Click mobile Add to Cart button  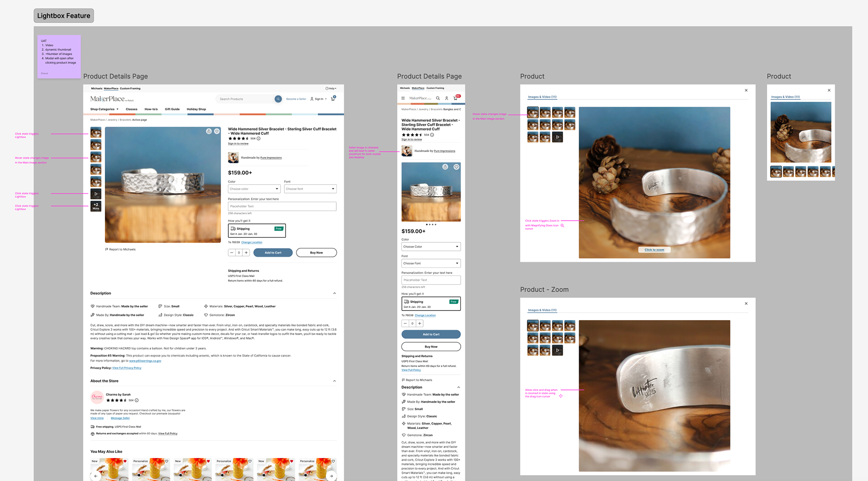[x=431, y=335]
